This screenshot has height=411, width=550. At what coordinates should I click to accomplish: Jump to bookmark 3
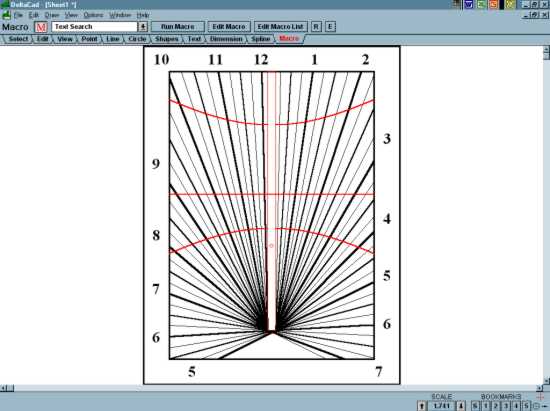pos(506,406)
